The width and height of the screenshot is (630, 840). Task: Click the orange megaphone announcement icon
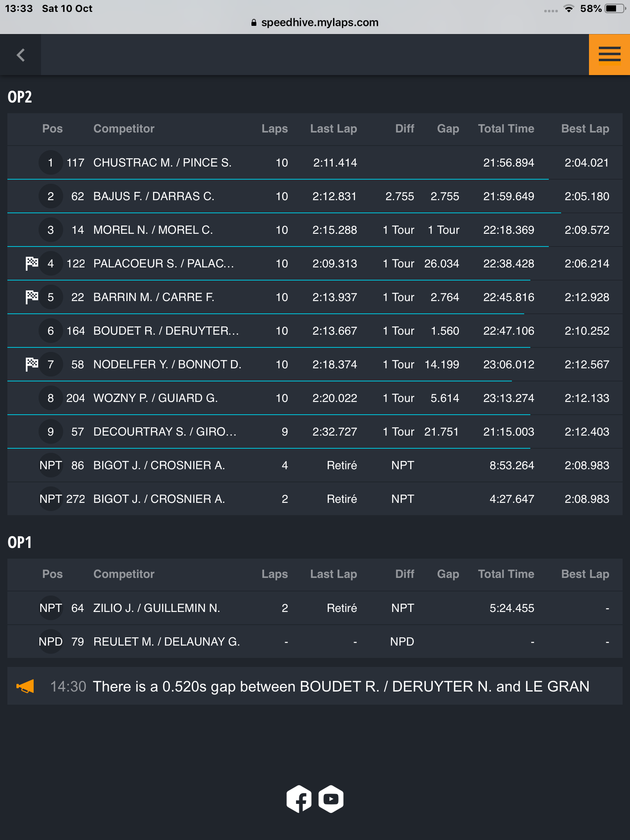click(x=25, y=686)
